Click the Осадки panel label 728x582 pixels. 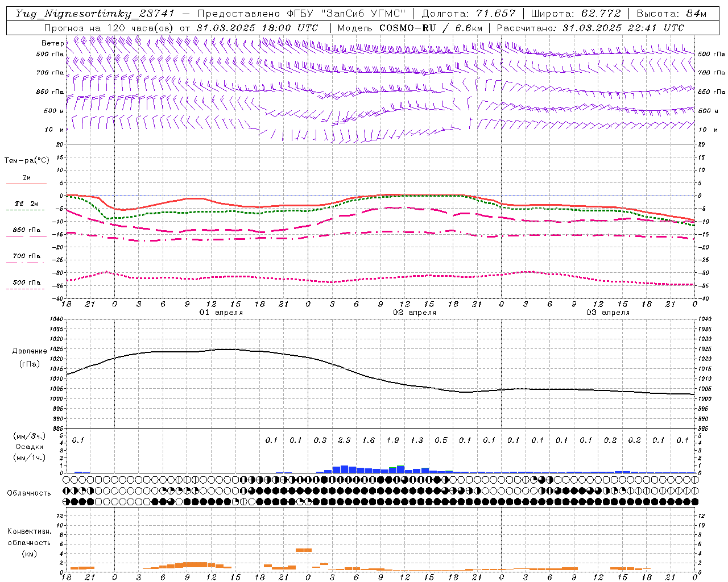(30, 447)
